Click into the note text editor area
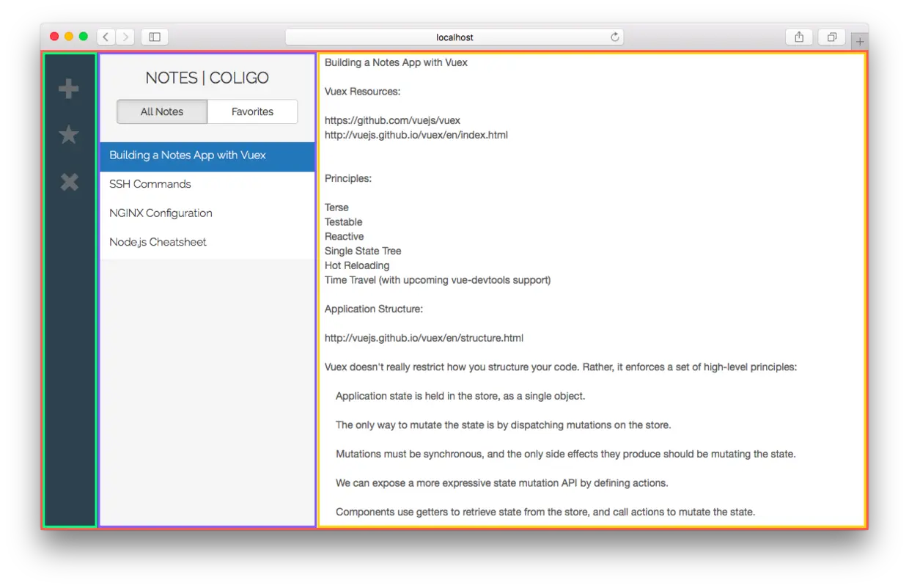 [592, 289]
